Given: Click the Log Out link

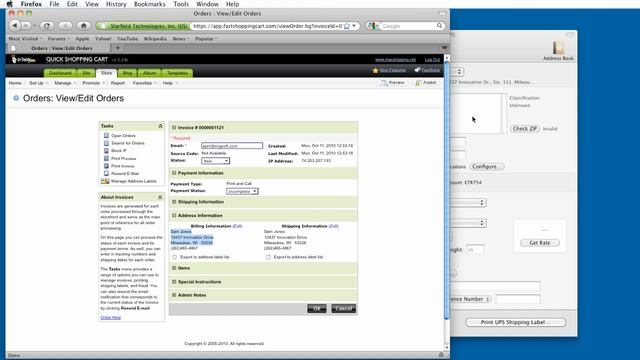Looking at the screenshot, I should (432, 60).
